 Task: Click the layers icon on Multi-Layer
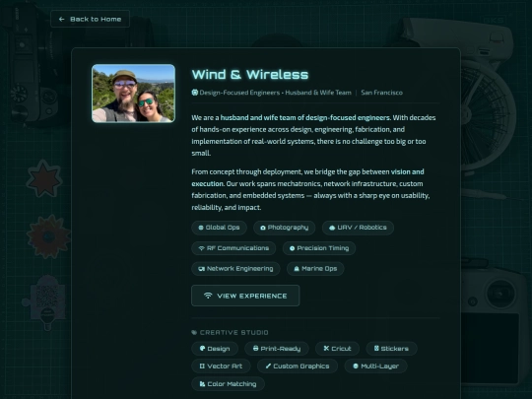tap(356, 366)
